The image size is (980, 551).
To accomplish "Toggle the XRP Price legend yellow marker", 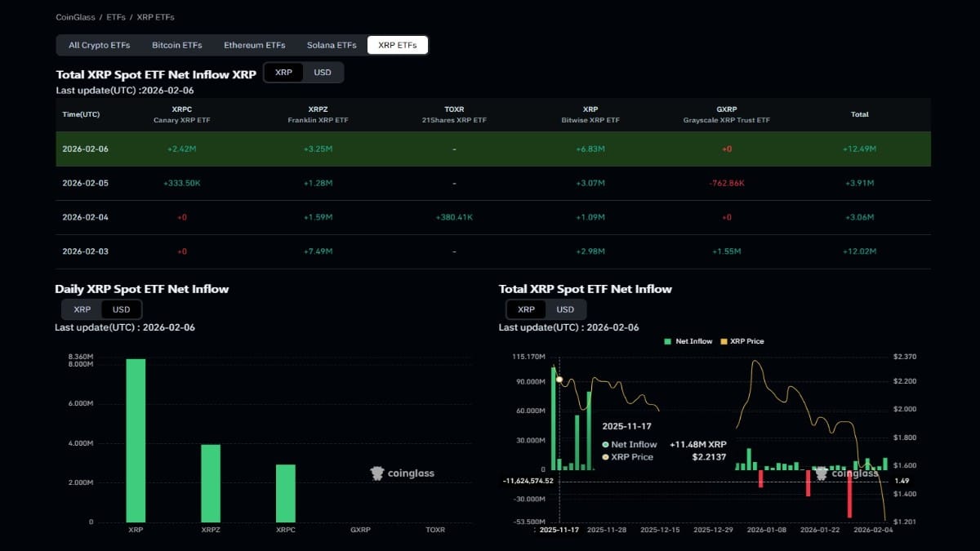I will 724,341.
